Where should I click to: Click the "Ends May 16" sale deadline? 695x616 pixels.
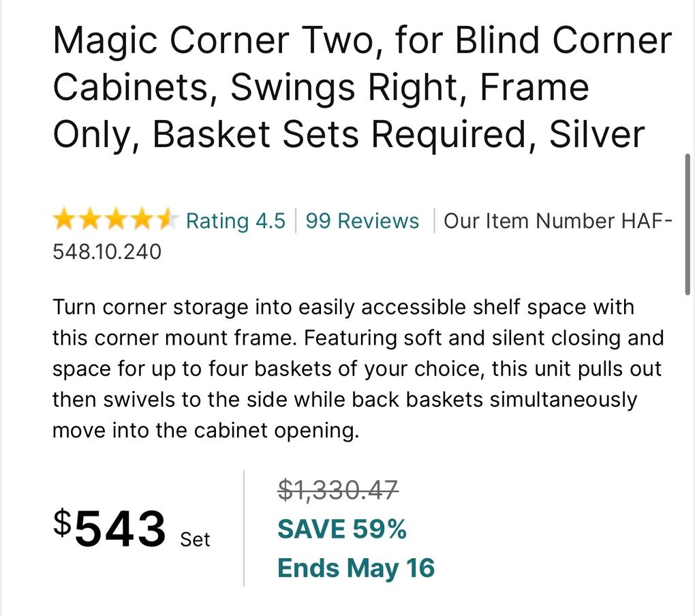(x=356, y=568)
